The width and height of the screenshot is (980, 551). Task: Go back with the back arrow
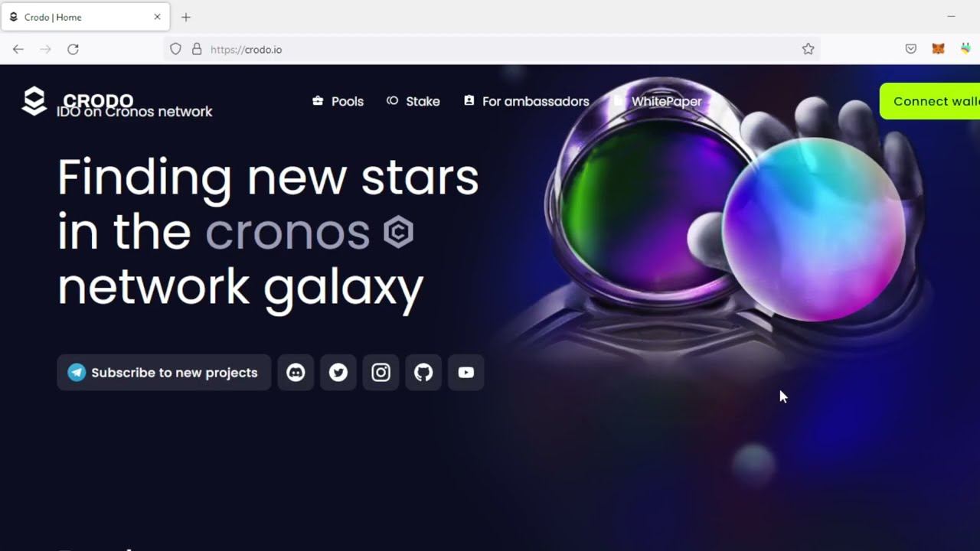18,49
